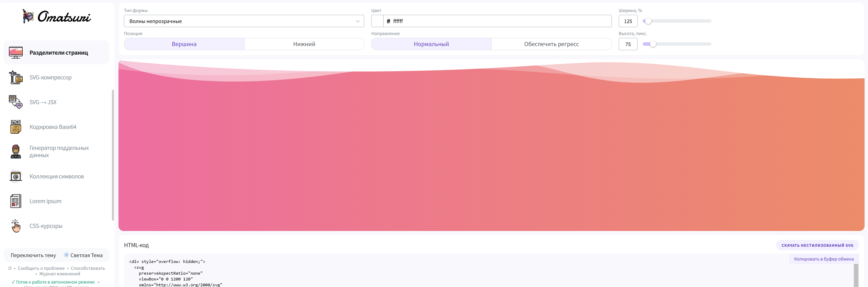This screenshot has height=287, width=868.
Task: Click the code block scrollbar
Action: (856, 275)
